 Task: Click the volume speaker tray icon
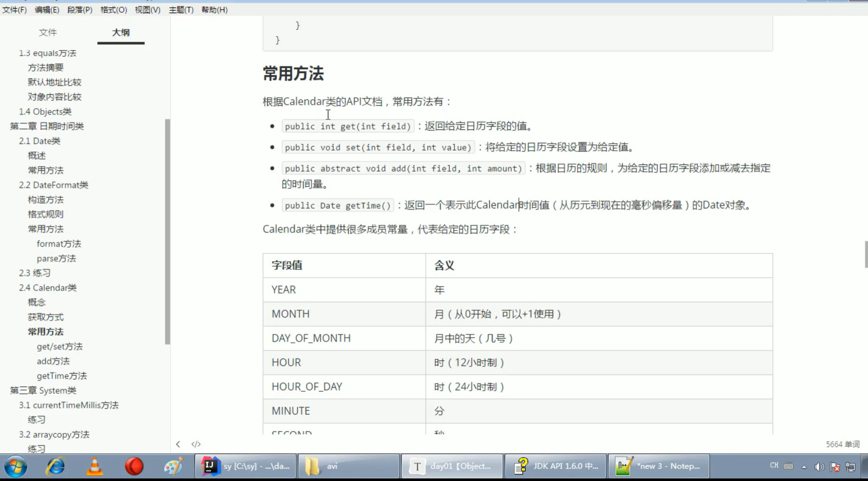coord(819,467)
